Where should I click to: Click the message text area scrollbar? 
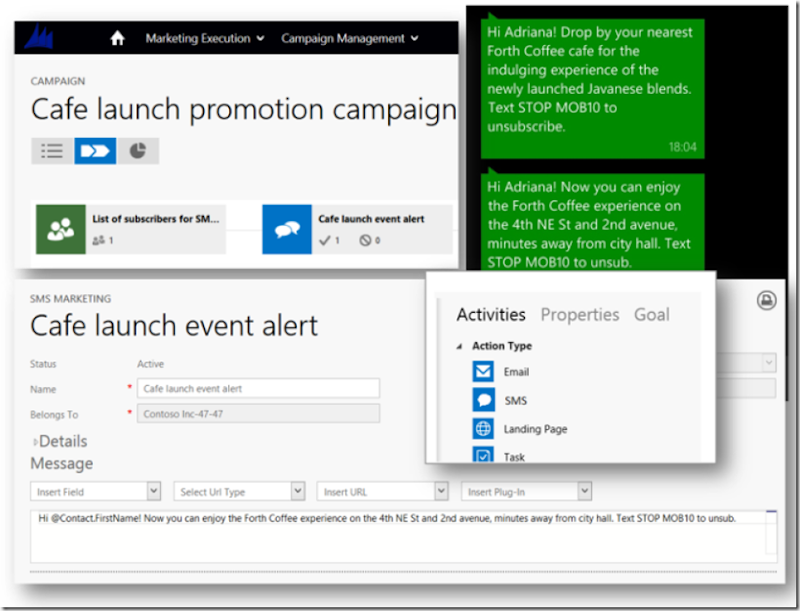(x=771, y=532)
